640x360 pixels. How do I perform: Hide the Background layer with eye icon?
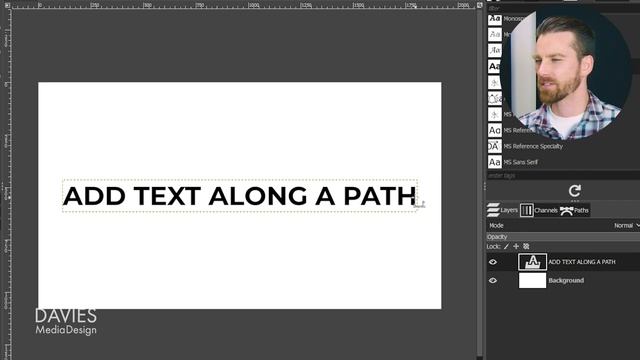point(493,280)
